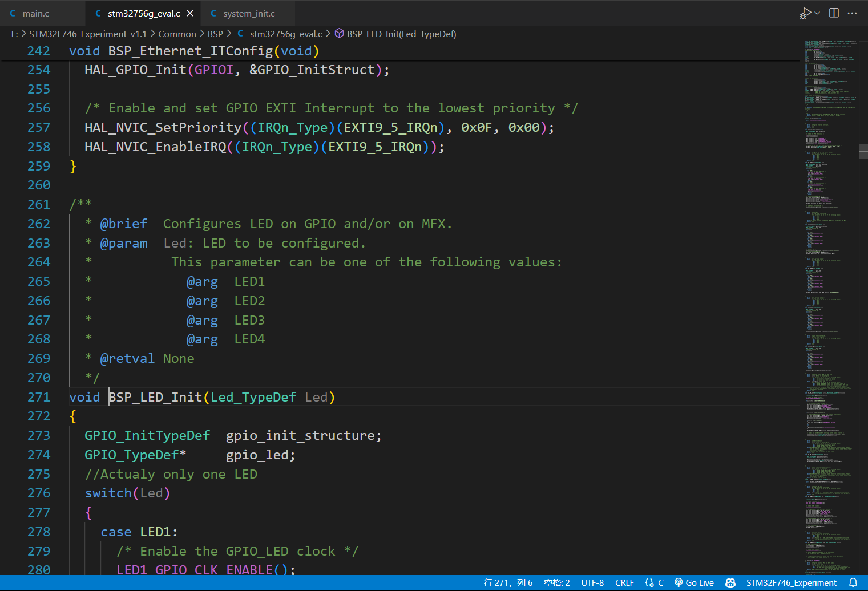Go to line via 行 271, 列 6

tap(508, 583)
